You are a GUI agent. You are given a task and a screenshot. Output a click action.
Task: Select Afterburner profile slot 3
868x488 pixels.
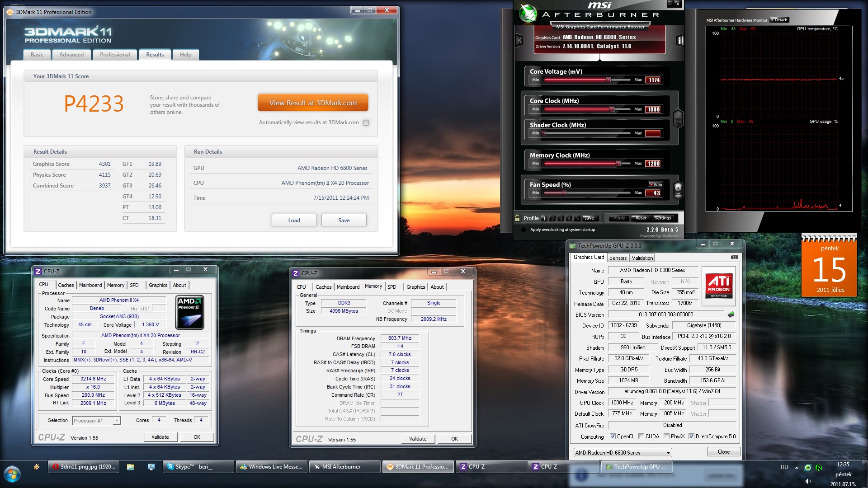pos(561,218)
